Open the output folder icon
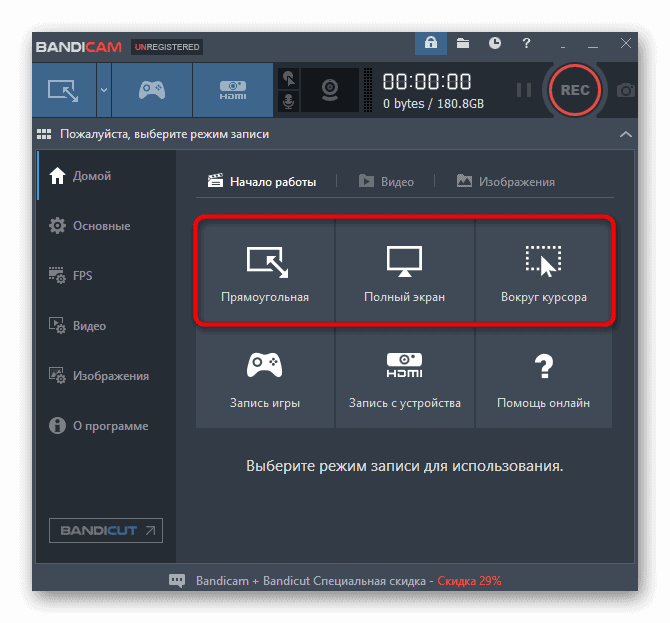This screenshot has height=623, width=670. [463, 43]
